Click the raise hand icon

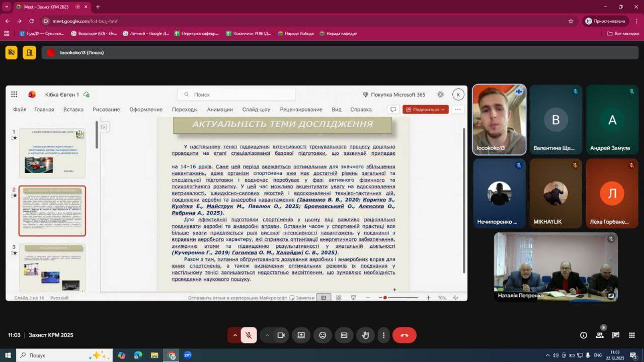(x=366, y=335)
